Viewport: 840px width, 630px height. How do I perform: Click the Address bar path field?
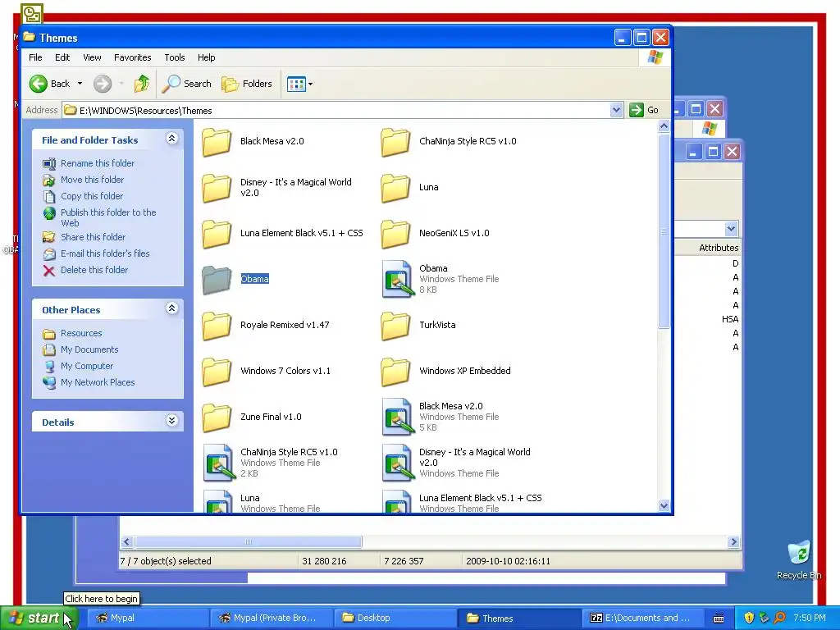[343, 111]
